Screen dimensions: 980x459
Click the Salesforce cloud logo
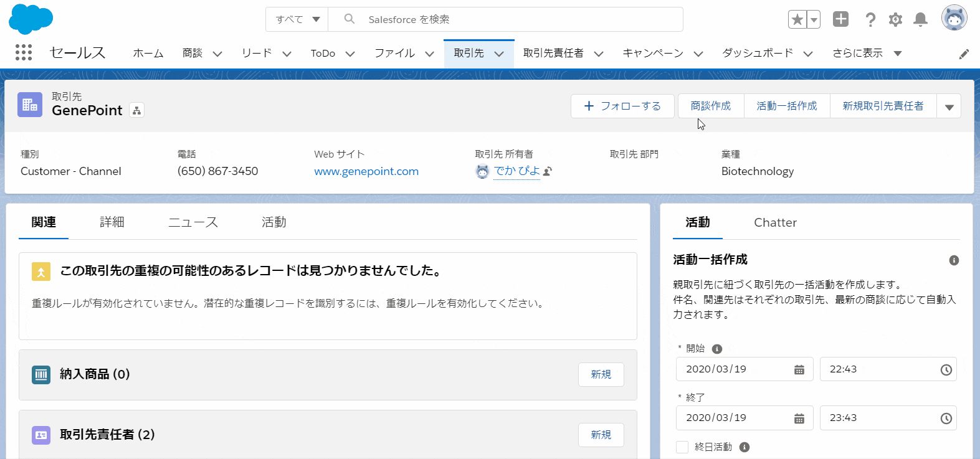[31, 19]
